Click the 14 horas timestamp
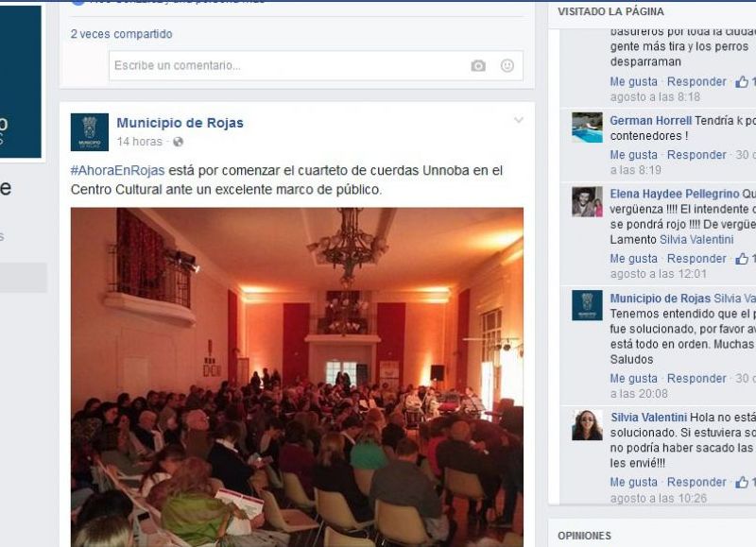756x547 pixels. click(x=139, y=142)
